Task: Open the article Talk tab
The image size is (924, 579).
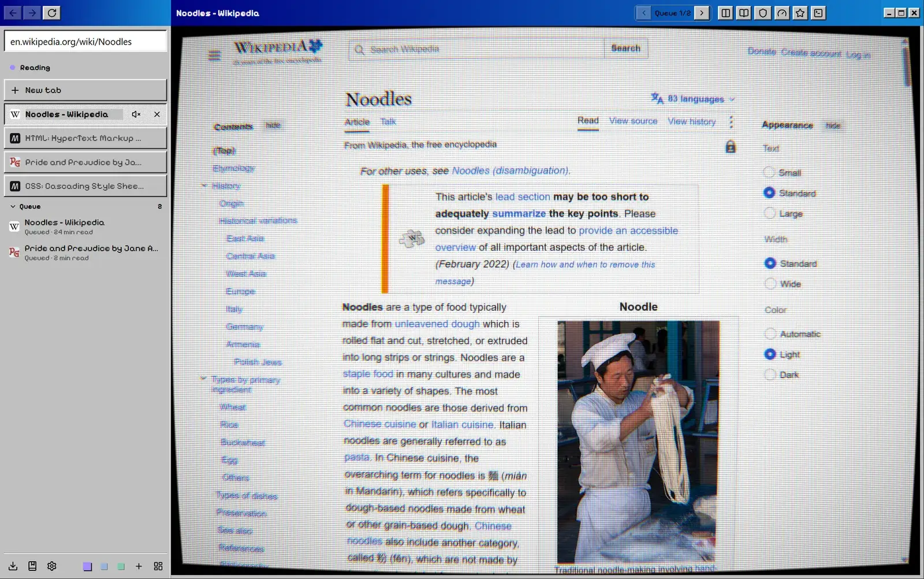Action: 388,121
